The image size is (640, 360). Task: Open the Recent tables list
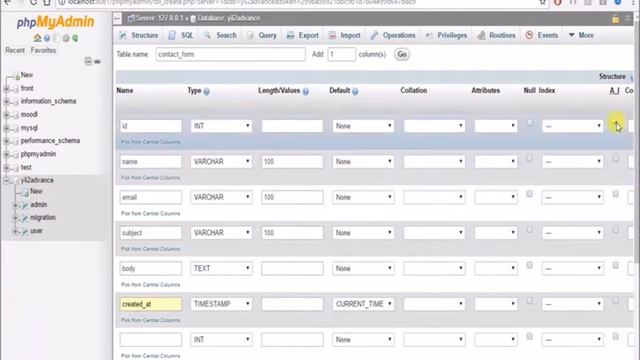tap(15, 51)
